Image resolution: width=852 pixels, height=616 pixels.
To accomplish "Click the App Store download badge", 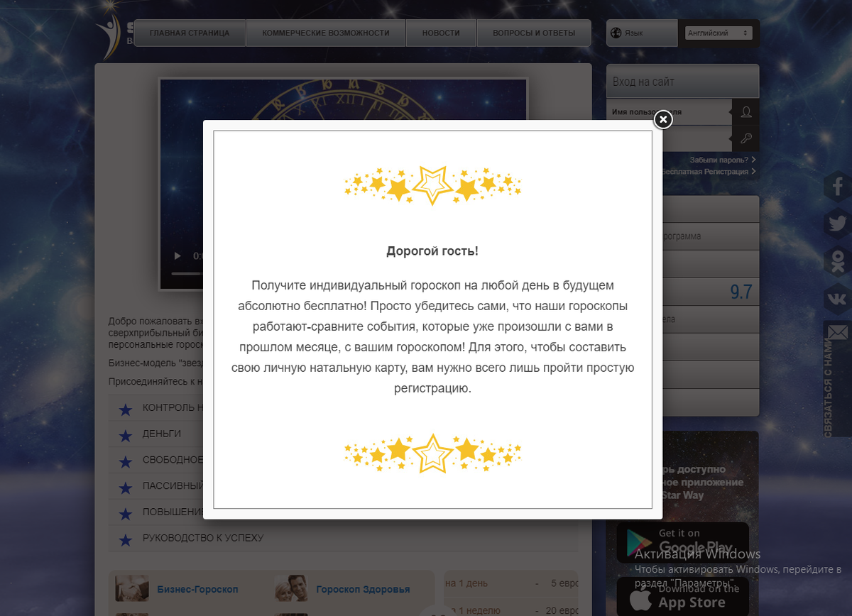I will pyautogui.click(x=683, y=596).
